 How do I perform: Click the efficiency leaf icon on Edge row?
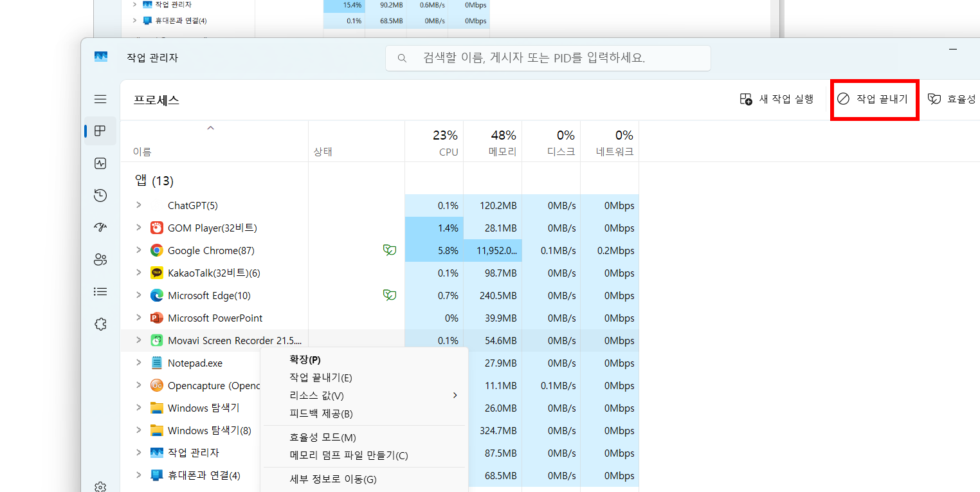[x=390, y=295]
